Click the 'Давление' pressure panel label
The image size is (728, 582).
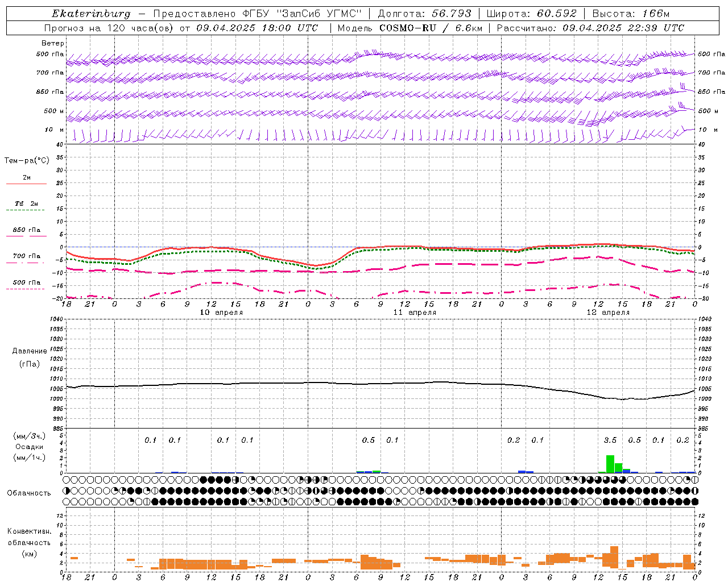pyautogui.click(x=30, y=351)
